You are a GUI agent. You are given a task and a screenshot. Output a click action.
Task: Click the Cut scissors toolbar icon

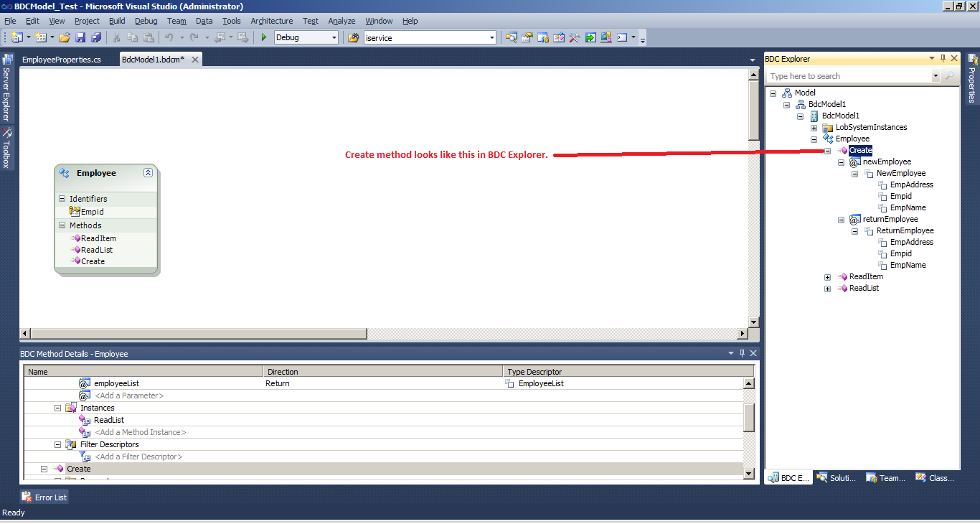coord(117,37)
